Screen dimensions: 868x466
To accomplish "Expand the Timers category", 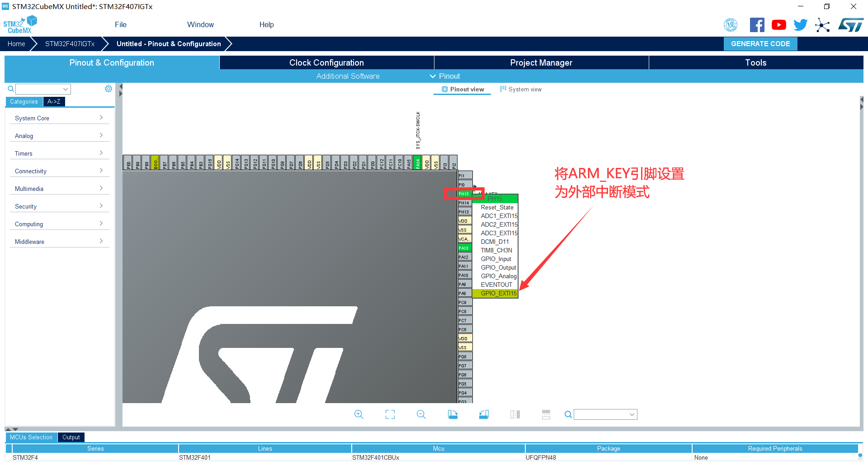I will [x=59, y=153].
